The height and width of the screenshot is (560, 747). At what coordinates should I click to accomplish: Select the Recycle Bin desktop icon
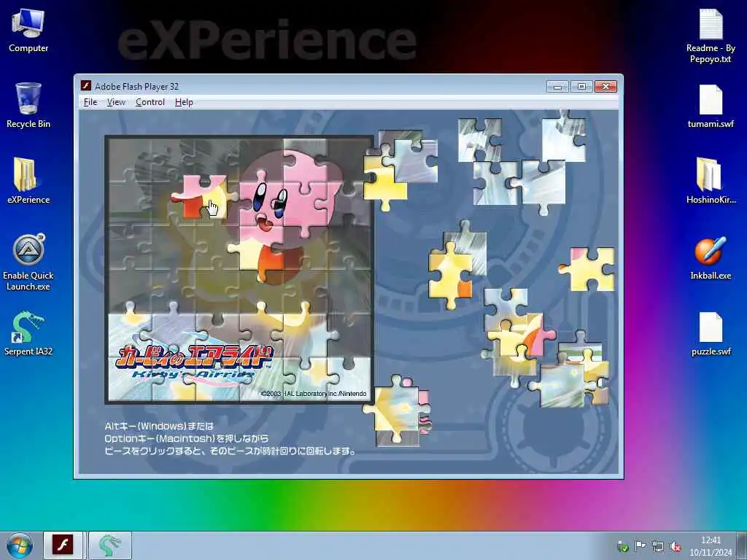click(x=28, y=106)
